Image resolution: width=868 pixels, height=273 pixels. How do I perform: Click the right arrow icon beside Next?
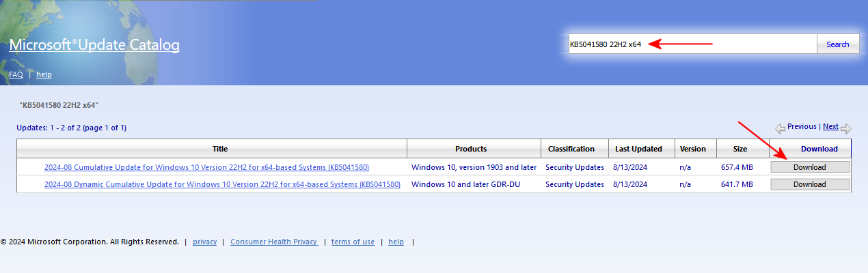pos(845,128)
